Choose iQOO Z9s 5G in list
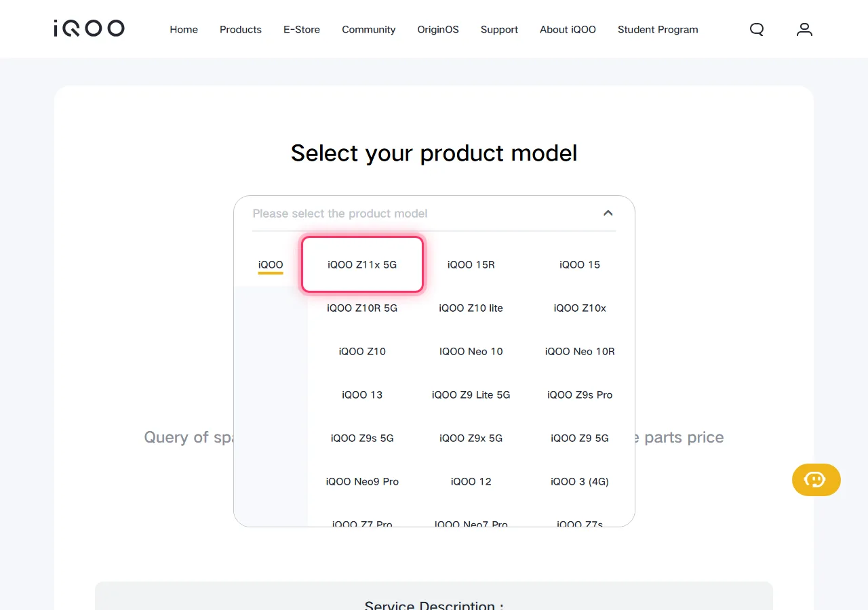The width and height of the screenshot is (868, 610). pos(362,438)
